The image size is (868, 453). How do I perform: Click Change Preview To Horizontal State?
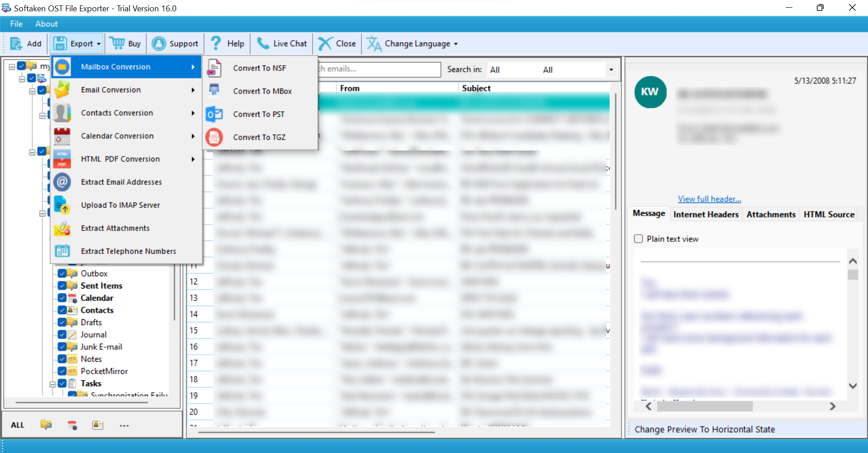click(705, 429)
